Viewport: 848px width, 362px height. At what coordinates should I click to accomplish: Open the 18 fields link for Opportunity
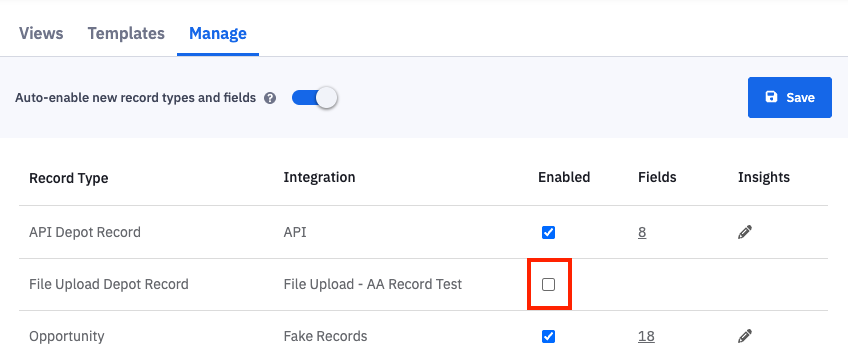point(646,337)
